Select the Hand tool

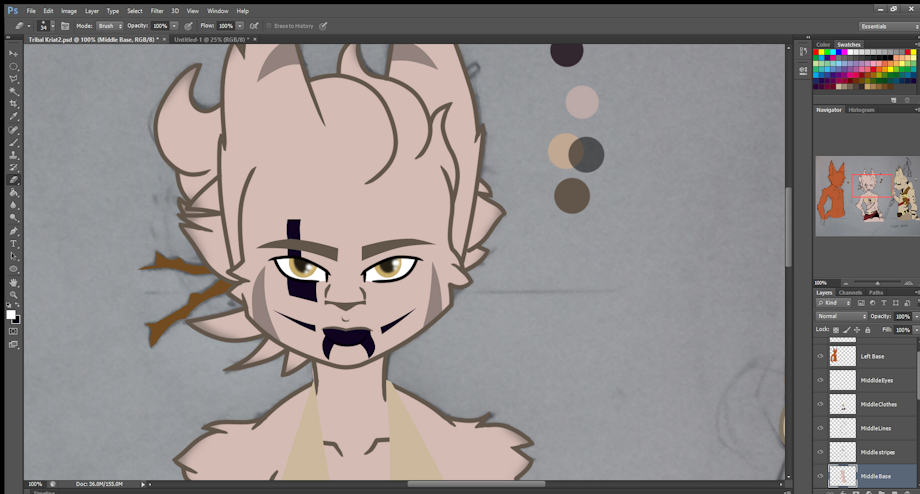[x=13, y=283]
